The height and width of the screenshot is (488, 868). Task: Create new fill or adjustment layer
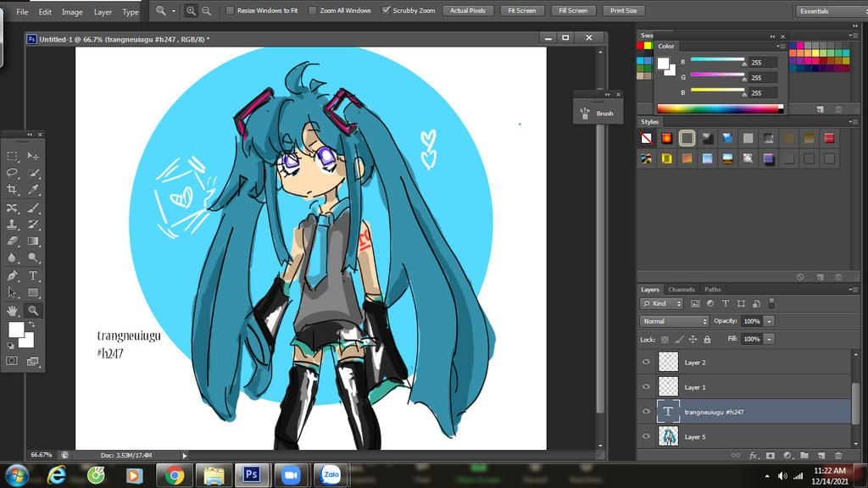(x=787, y=455)
